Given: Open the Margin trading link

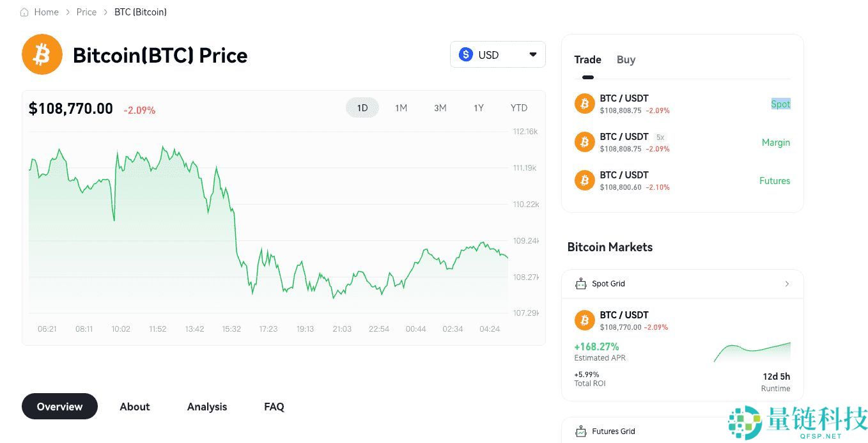Looking at the screenshot, I should click(x=775, y=142).
